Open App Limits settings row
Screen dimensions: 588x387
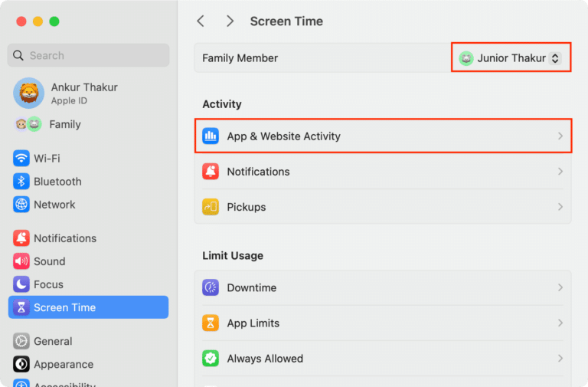[383, 323]
